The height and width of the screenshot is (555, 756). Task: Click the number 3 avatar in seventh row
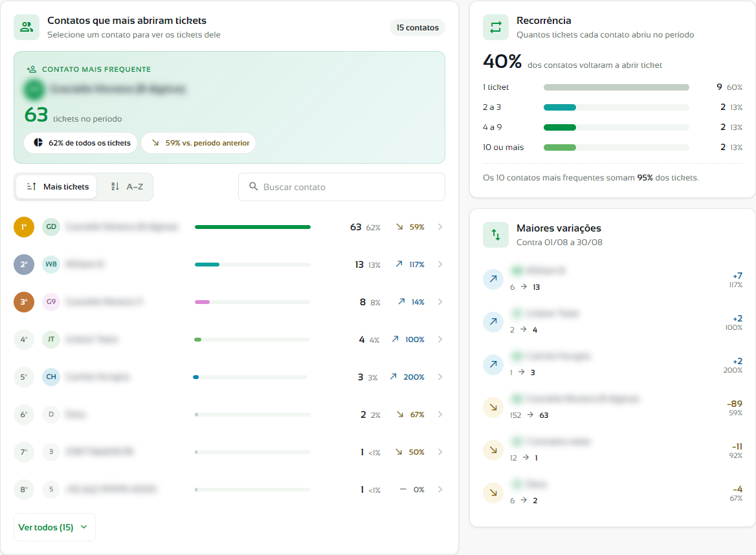51,452
